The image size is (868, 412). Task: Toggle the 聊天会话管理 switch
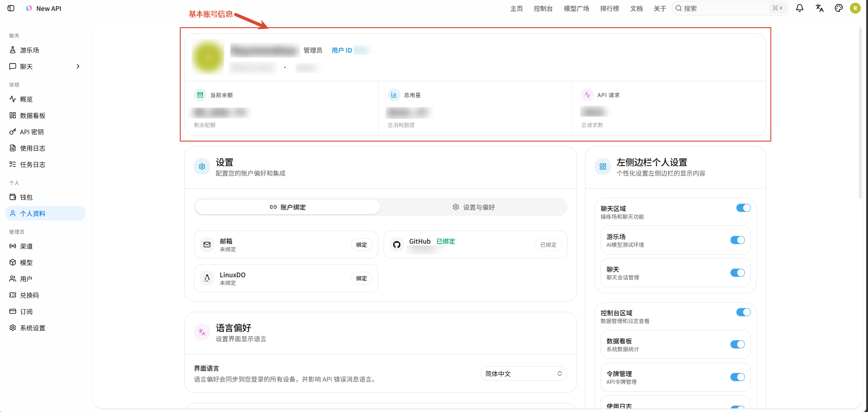[x=737, y=273]
